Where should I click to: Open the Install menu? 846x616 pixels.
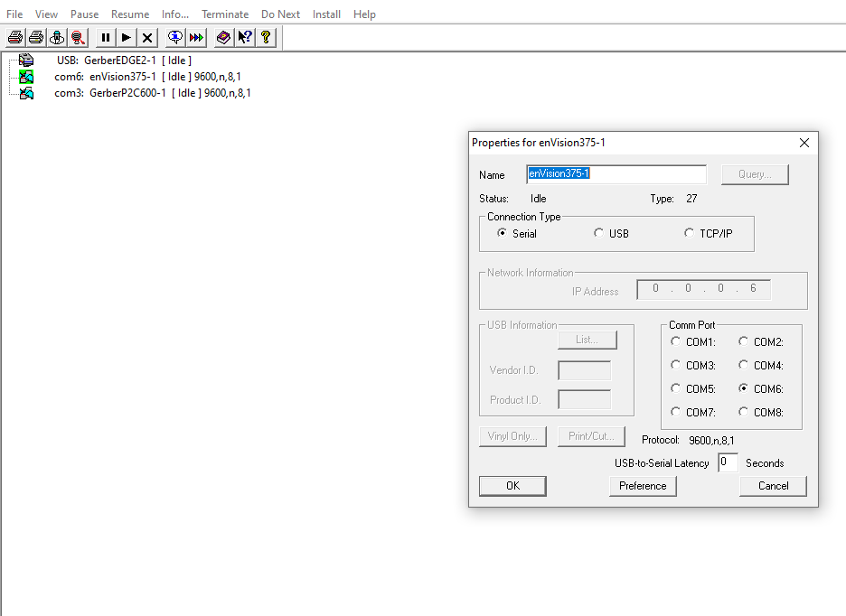click(x=326, y=14)
